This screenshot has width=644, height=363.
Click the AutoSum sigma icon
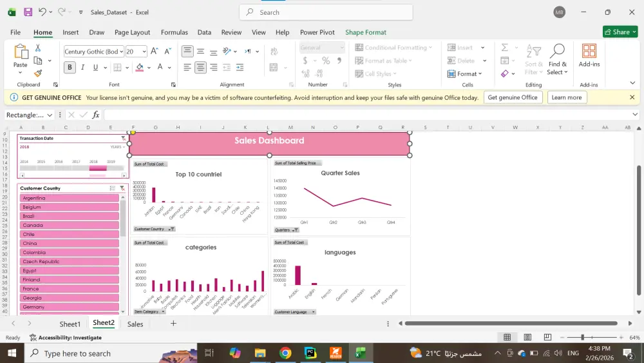(x=505, y=47)
